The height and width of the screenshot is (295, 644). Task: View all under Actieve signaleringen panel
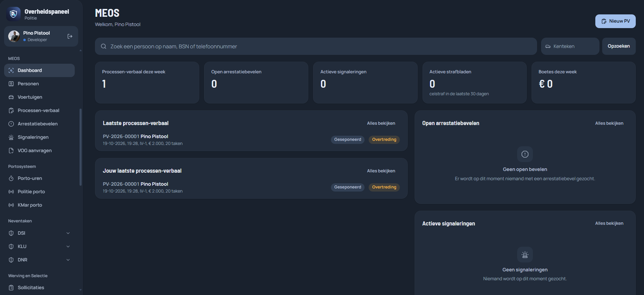tap(609, 223)
